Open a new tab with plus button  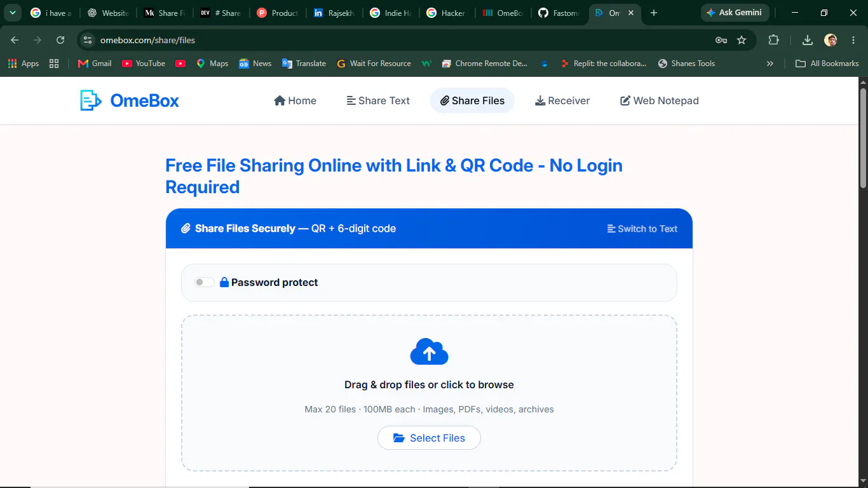tap(654, 13)
